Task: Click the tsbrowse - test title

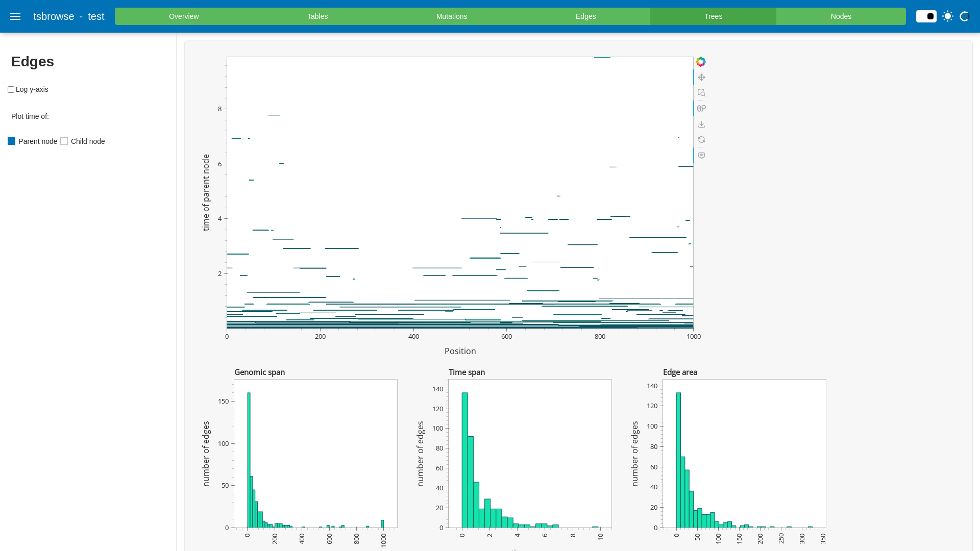Action: [69, 16]
